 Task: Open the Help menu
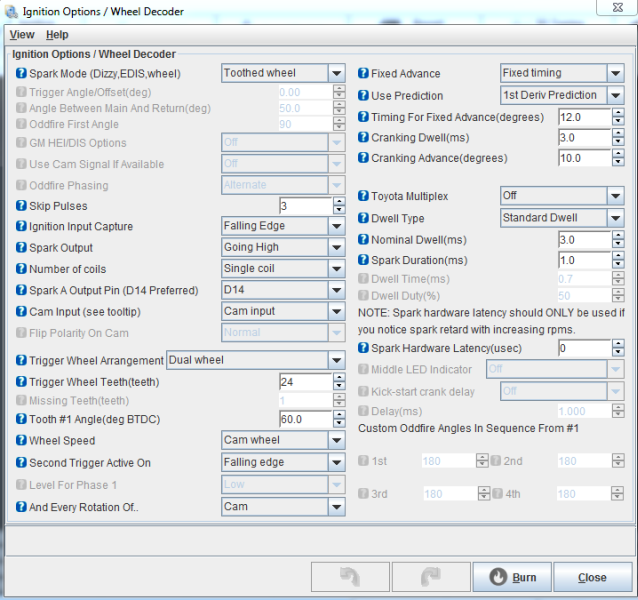57,34
